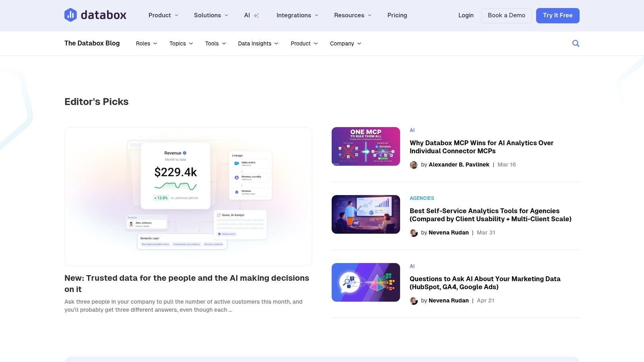Viewport: 644px width, 362px height.
Task: Click Alexander B. Pavlinek's avatar
Action: [x=413, y=165]
